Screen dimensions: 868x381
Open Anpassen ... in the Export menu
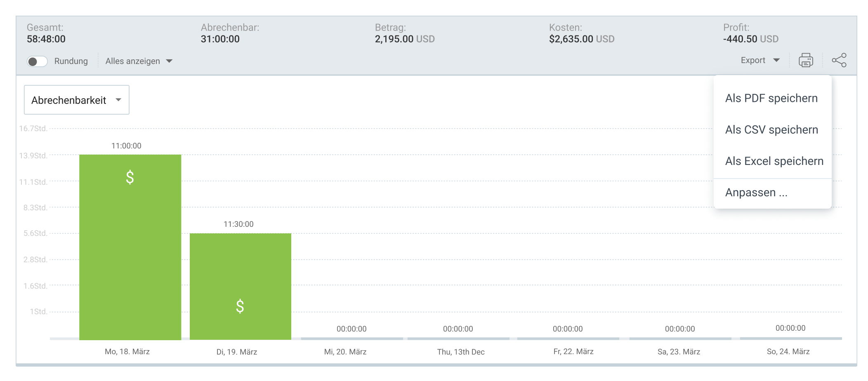click(756, 192)
